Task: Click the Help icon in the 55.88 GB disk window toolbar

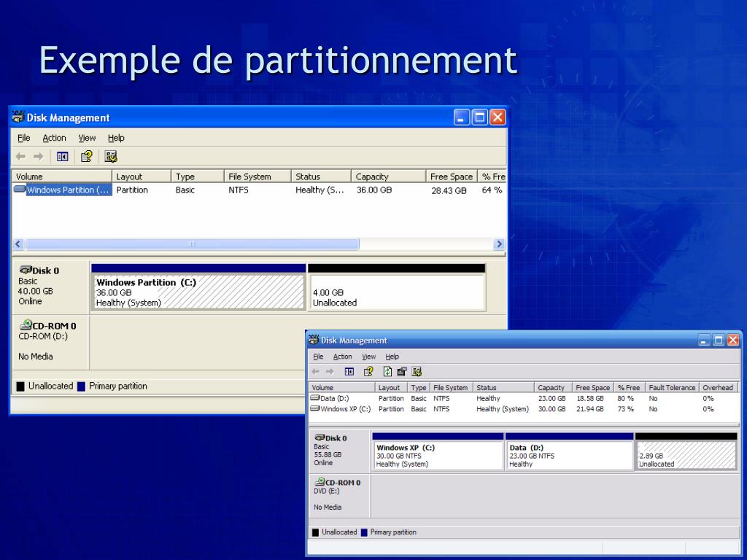Action: pyautogui.click(x=368, y=371)
